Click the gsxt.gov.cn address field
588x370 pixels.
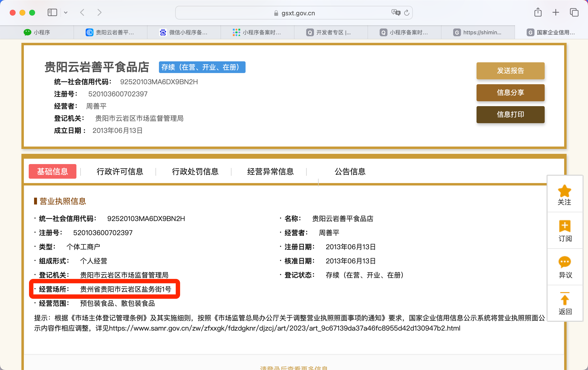pyautogui.click(x=298, y=13)
